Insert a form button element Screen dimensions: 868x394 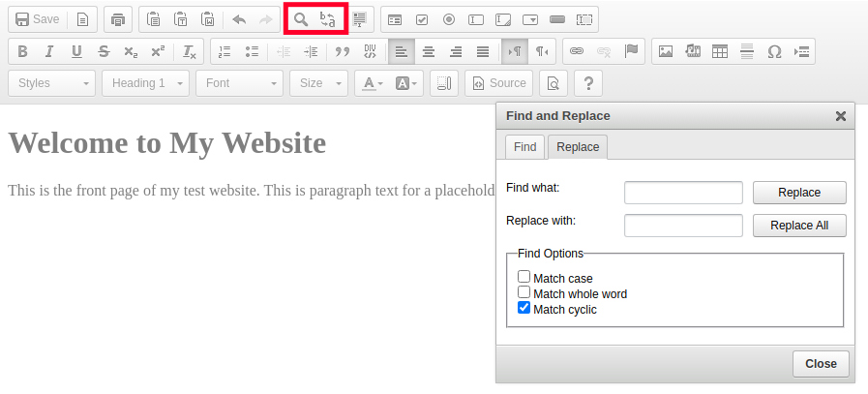coord(557,19)
